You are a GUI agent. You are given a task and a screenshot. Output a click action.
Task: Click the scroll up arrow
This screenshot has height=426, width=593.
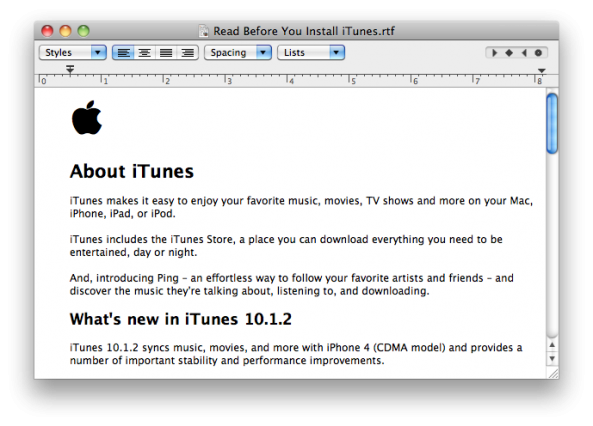pyautogui.click(x=552, y=345)
